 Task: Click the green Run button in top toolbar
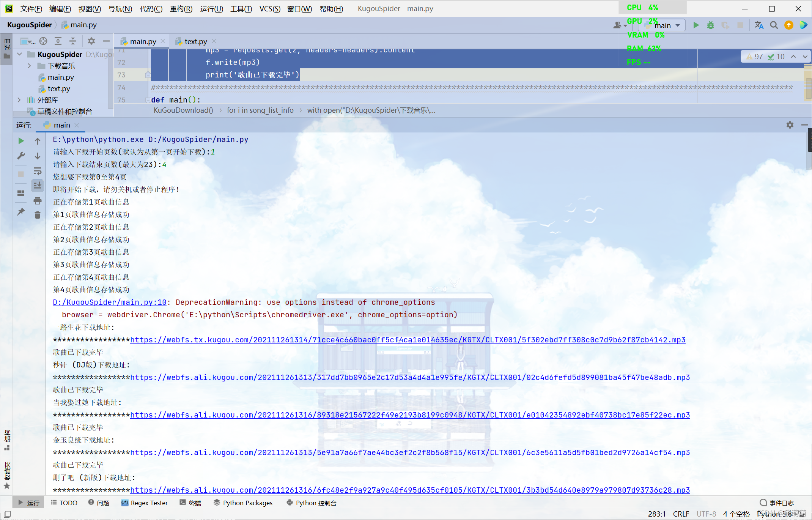click(x=696, y=25)
